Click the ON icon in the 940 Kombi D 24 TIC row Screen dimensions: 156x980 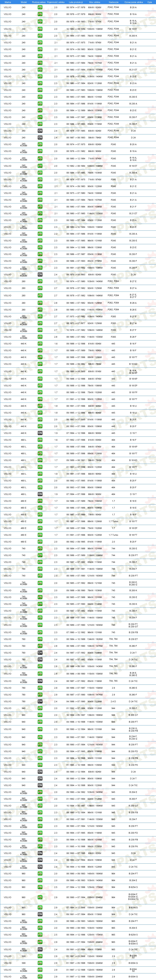[x=40, y=867]
